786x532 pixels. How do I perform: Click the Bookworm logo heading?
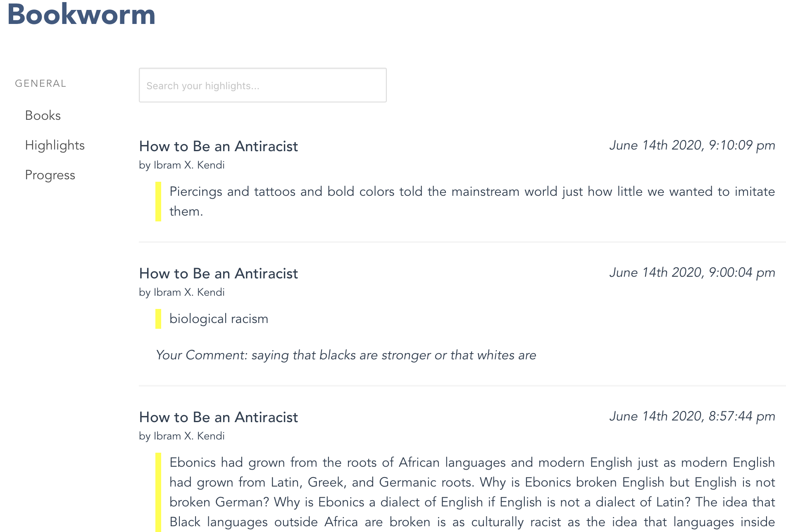click(81, 14)
